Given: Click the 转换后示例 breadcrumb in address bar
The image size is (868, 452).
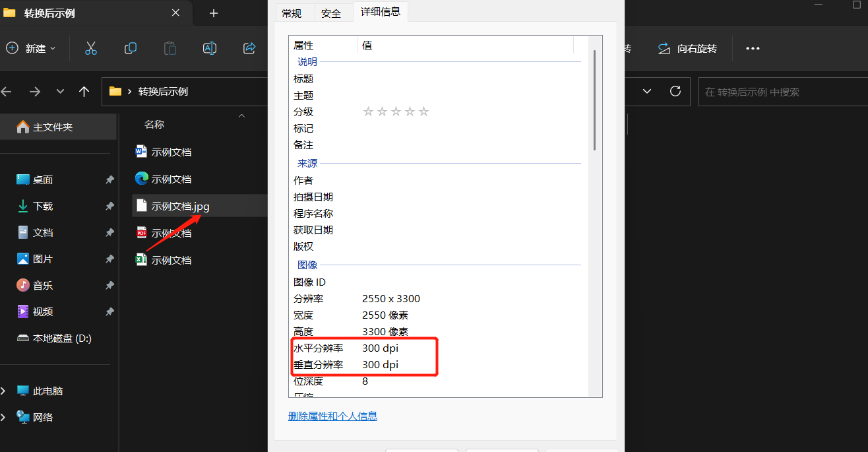Looking at the screenshot, I should pyautogui.click(x=163, y=92).
